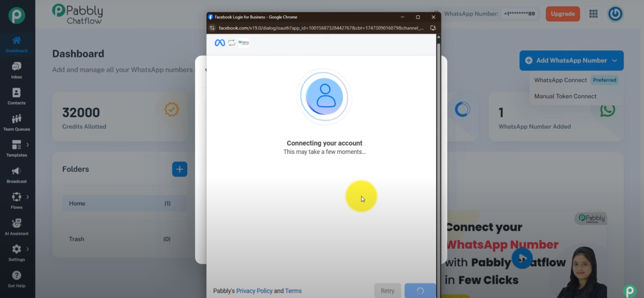Select Manual Token Connect option
The width and height of the screenshot is (644, 298).
point(565,96)
